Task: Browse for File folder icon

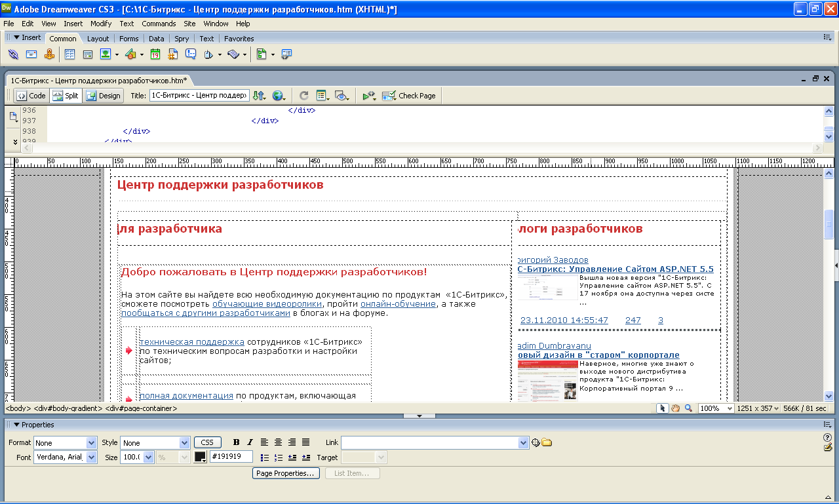Action: click(x=547, y=442)
